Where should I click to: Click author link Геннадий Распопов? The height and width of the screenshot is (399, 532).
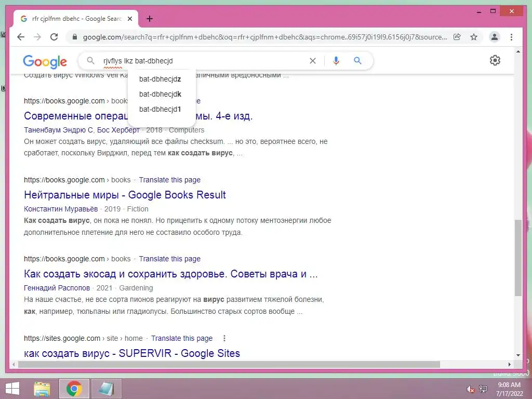click(57, 288)
